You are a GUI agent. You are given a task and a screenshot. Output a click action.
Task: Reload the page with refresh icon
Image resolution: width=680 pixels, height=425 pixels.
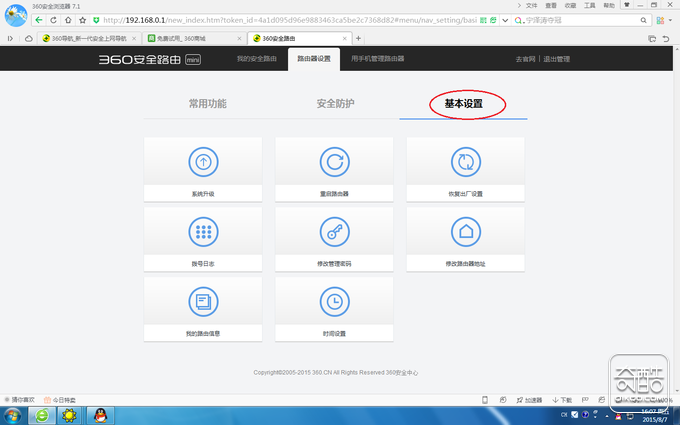[53, 20]
